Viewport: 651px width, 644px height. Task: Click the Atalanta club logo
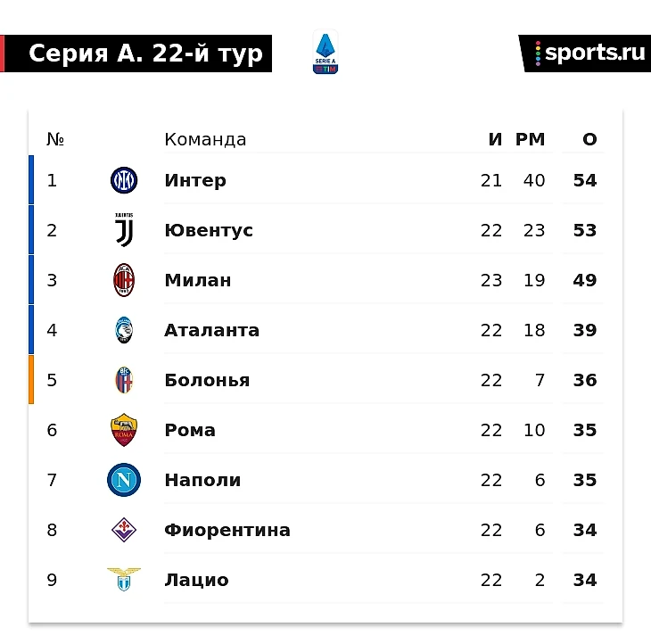point(124,330)
